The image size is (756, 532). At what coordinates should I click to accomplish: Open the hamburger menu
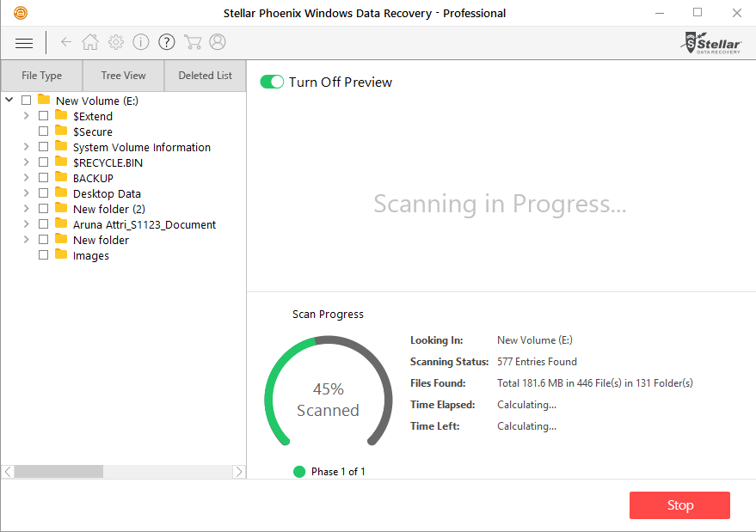click(x=24, y=43)
